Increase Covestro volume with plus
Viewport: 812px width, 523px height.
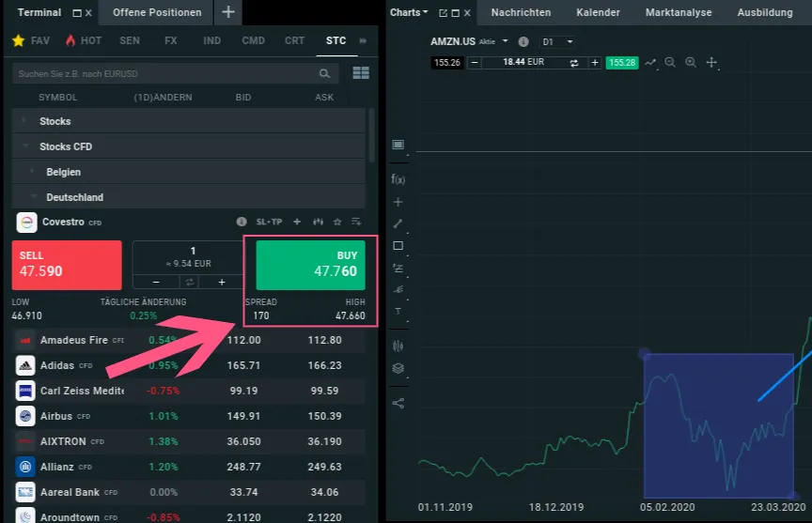click(x=222, y=282)
